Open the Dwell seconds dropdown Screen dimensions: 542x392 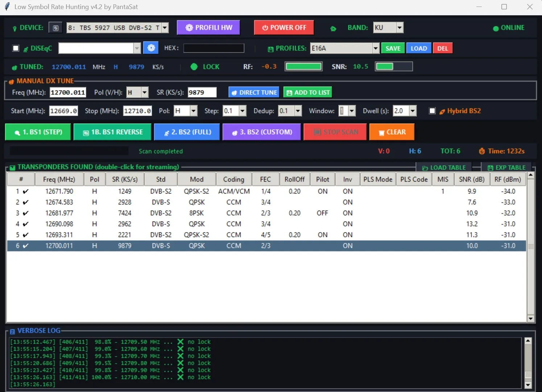click(x=413, y=111)
